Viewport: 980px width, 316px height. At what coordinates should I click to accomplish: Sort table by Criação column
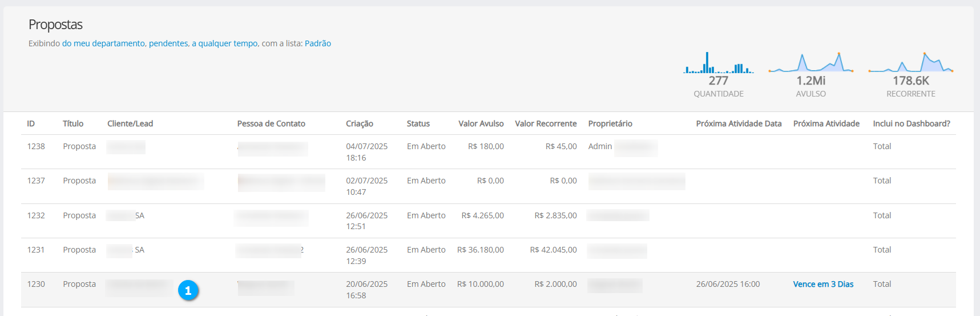[360, 123]
